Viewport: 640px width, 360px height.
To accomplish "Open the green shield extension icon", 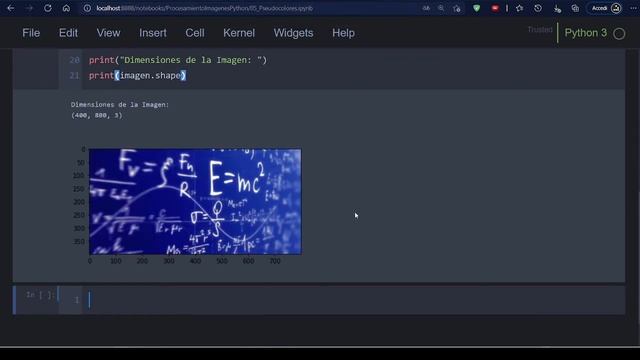I will 476,8.
